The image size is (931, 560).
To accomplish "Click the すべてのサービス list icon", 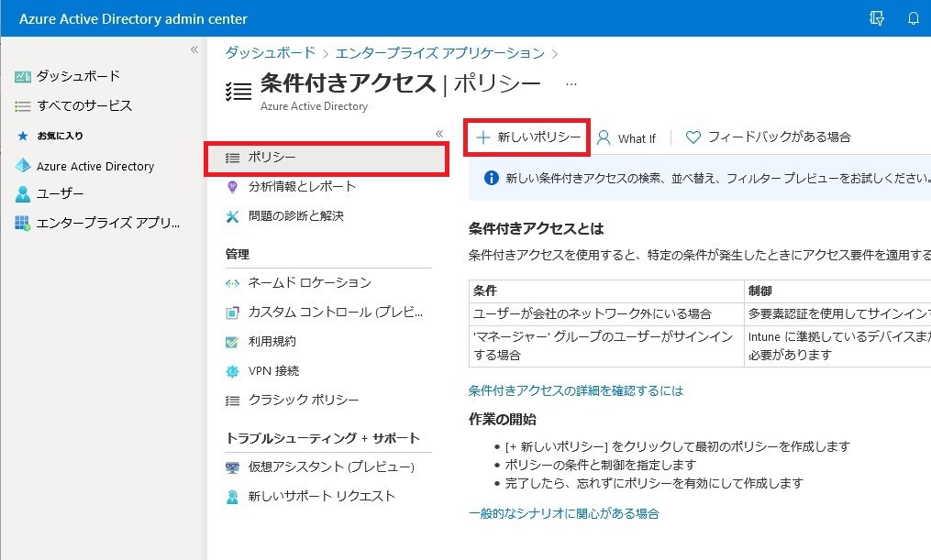I will point(23,106).
